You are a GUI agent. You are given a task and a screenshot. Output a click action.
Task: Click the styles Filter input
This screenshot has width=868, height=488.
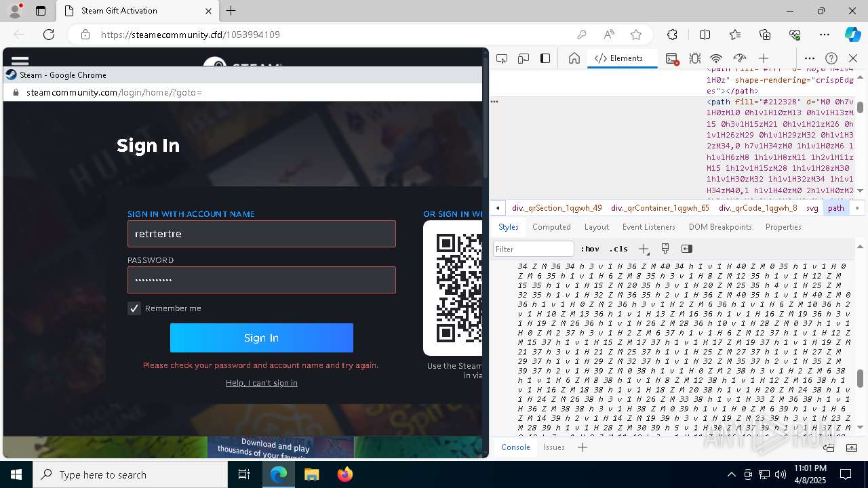534,249
